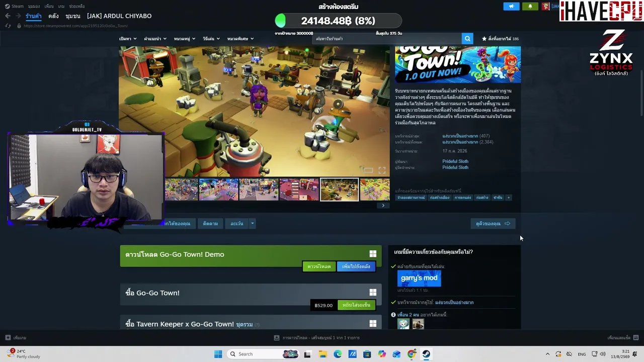
Task: Open the Copilot taskbar icon
Action: point(382,354)
